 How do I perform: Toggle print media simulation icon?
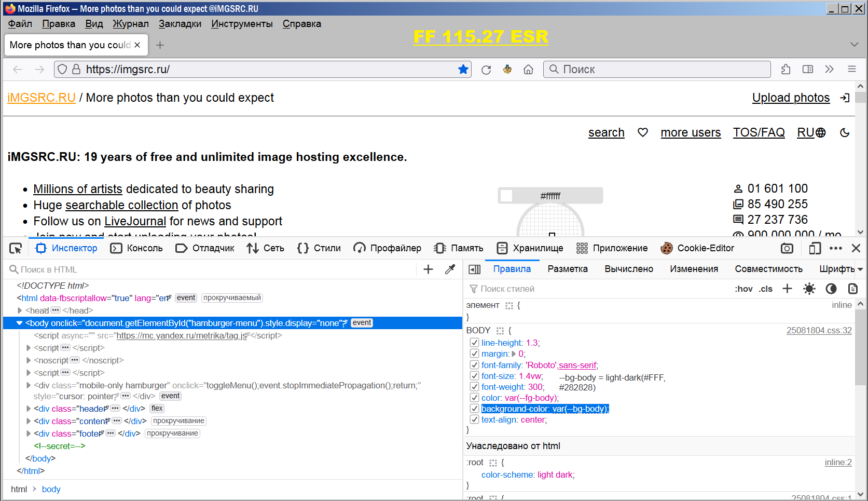[853, 289]
